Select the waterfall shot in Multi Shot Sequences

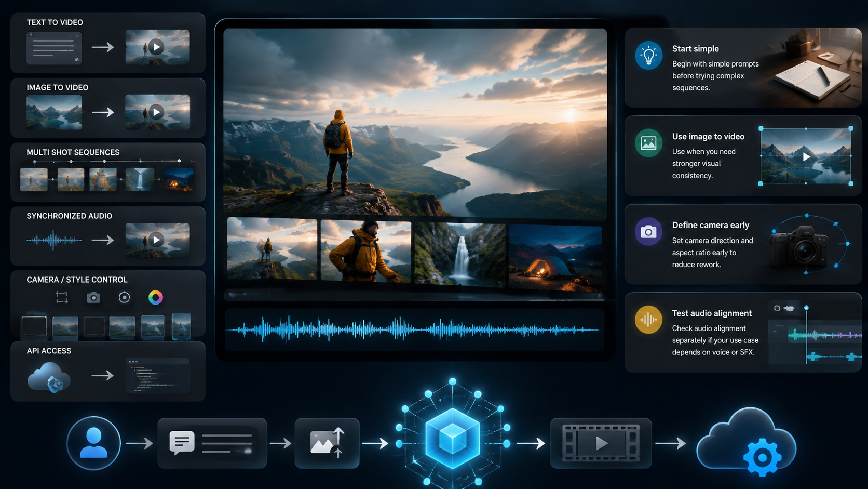pyautogui.click(x=140, y=179)
